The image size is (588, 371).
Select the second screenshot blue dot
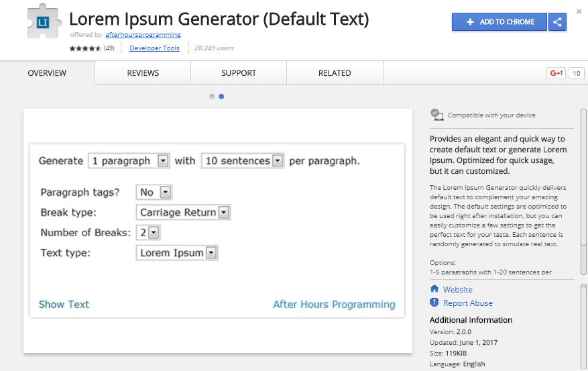(221, 97)
